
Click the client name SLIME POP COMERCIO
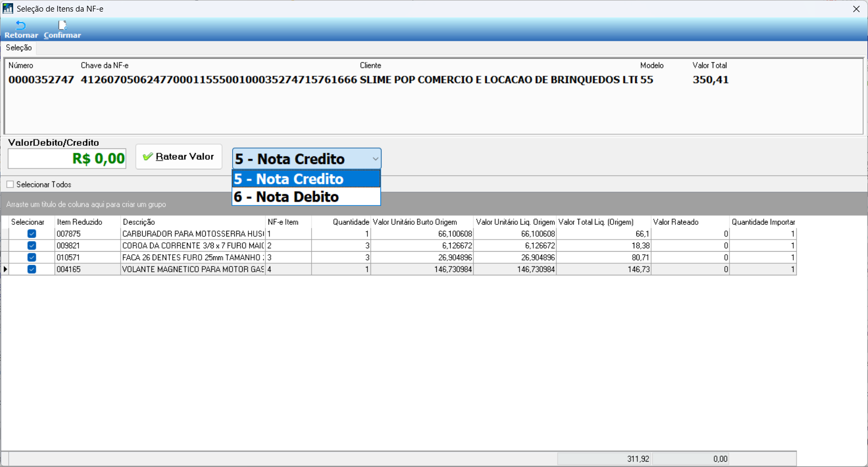coord(499,80)
